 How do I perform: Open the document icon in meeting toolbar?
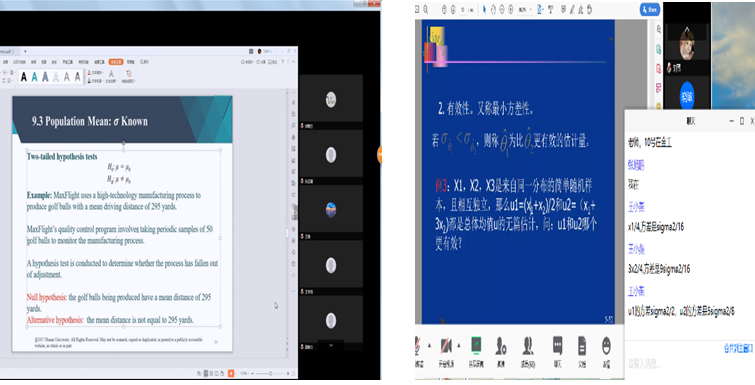582,346
